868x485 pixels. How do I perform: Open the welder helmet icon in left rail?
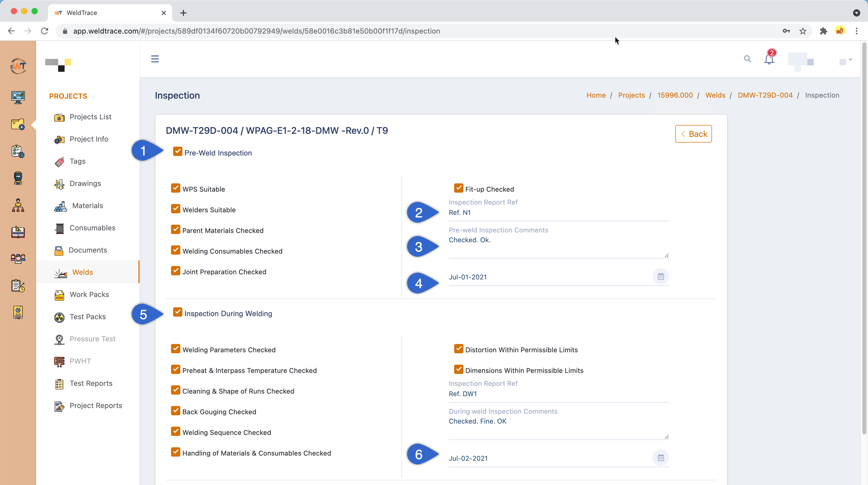tap(18, 178)
